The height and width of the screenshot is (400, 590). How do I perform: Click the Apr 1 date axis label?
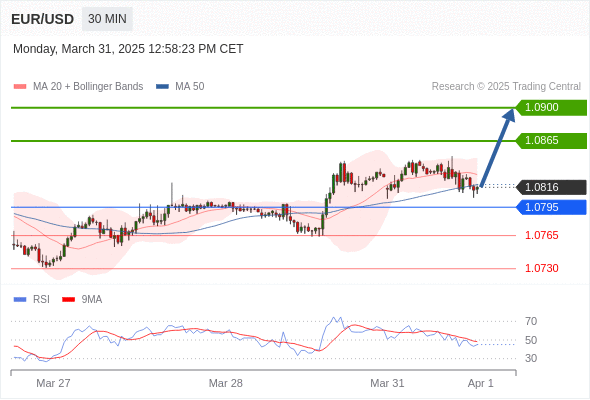click(481, 383)
